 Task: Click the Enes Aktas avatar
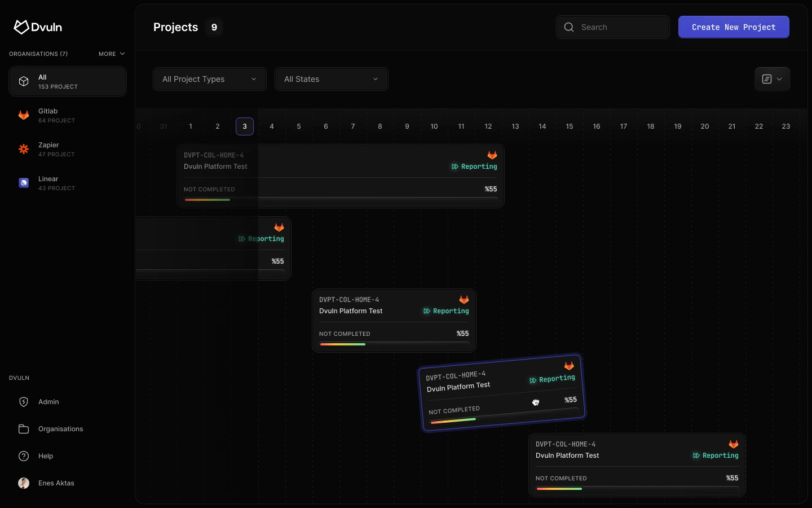pos(24,483)
